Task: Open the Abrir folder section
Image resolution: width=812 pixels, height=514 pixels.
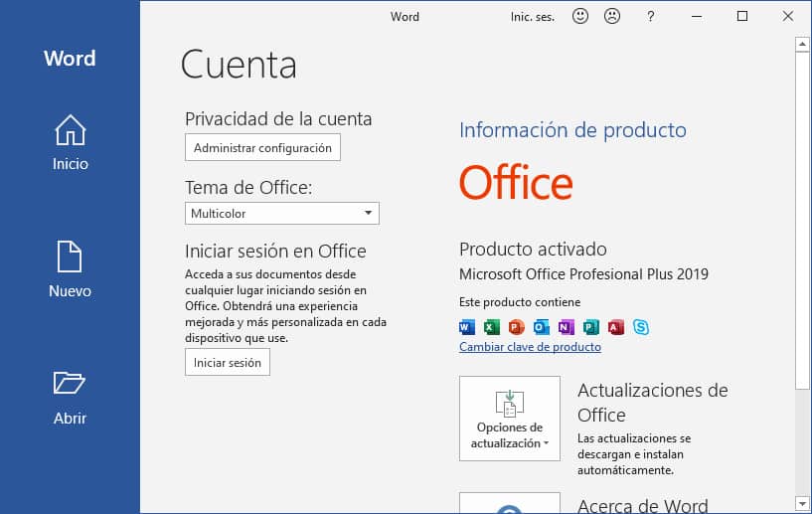Action: (70, 397)
